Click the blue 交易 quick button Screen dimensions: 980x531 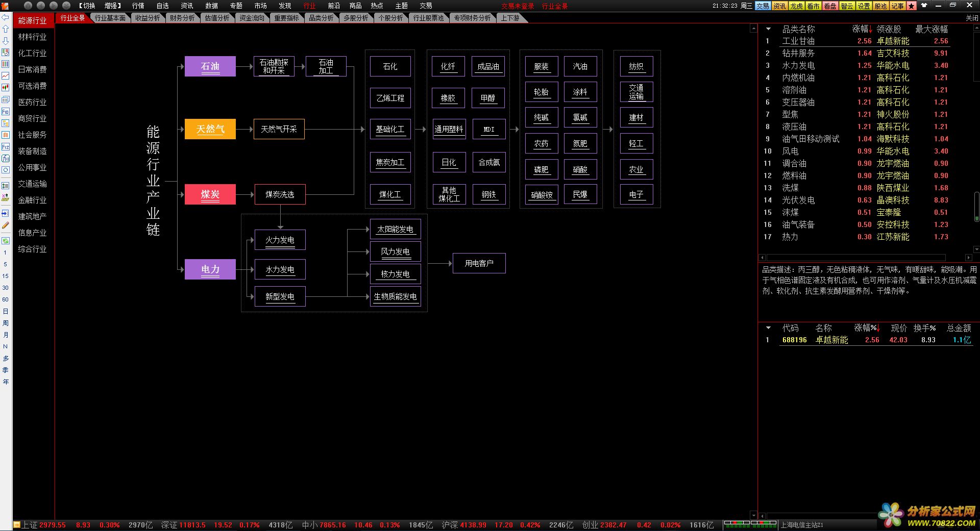pos(763,6)
